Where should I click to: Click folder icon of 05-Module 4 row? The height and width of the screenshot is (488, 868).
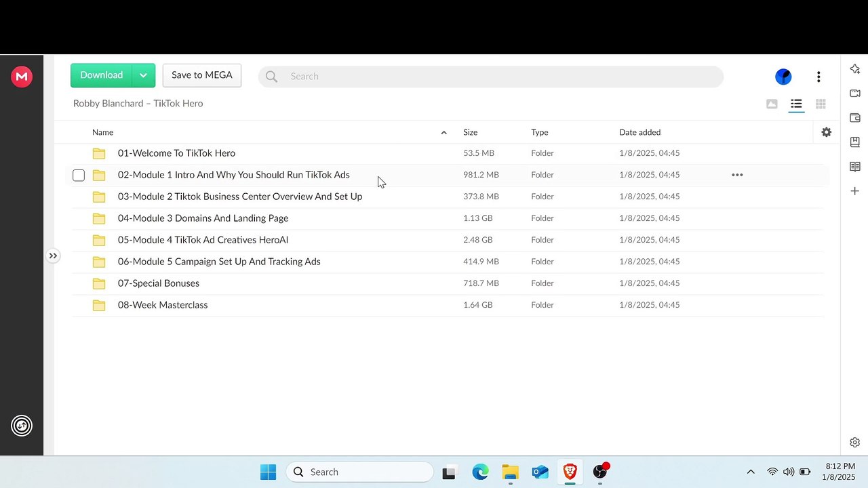pyautogui.click(x=99, y=240)
